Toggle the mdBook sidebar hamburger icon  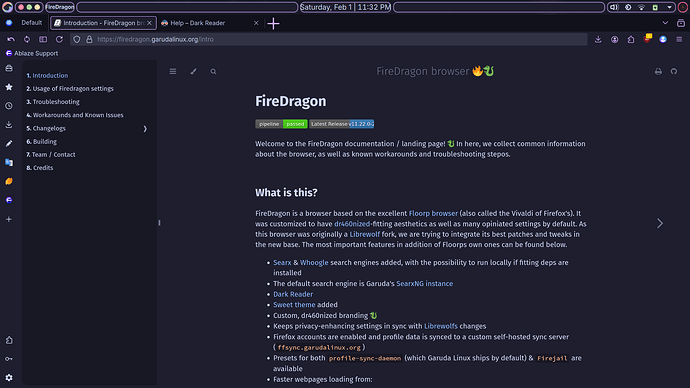173,71
